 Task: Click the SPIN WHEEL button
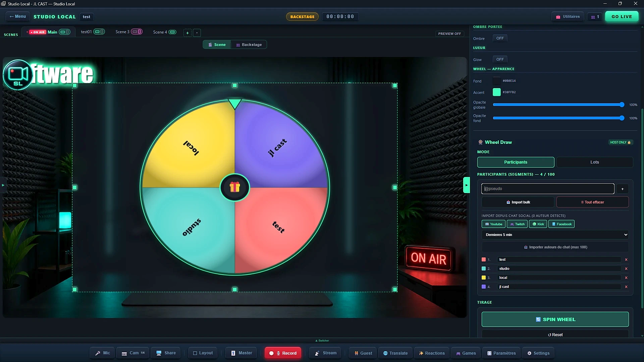[x=555, y=319]
